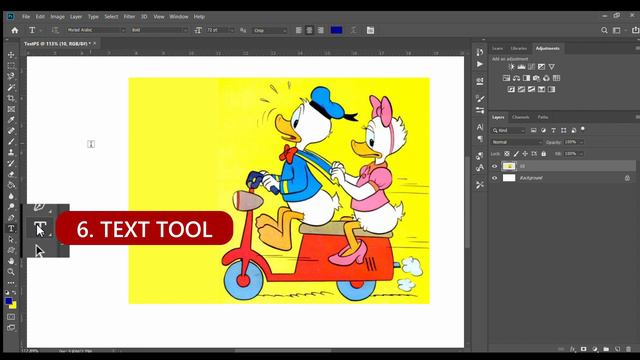Toggle Lock all padlock icon

(x=544, y=154)
